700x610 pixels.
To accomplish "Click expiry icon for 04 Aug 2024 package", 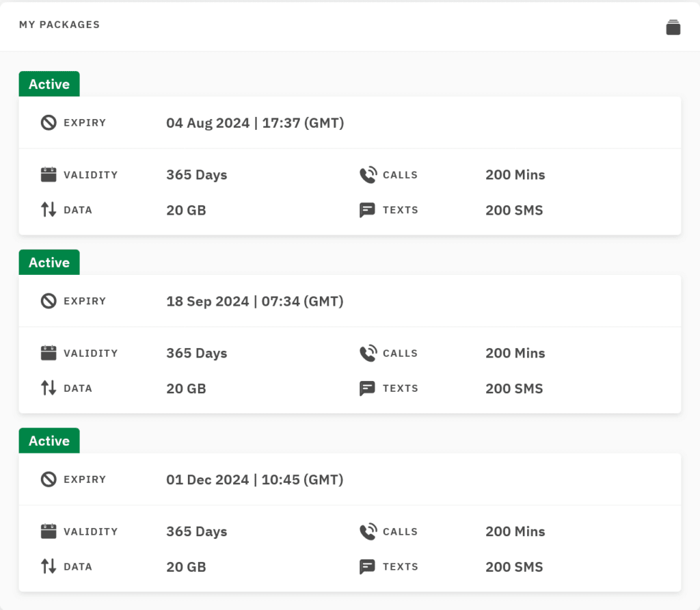I will pos(49,123).
